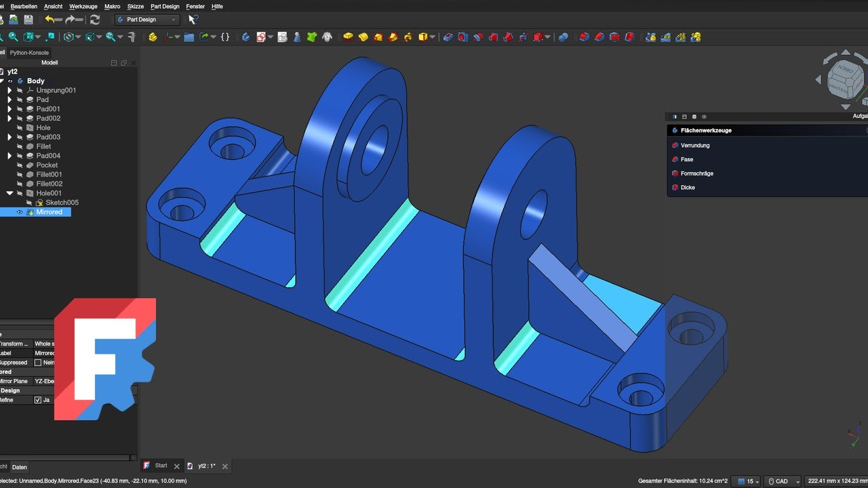Click the Polar pattern toolbar icon
Screen dimensions: 868x488
[681, 37]
